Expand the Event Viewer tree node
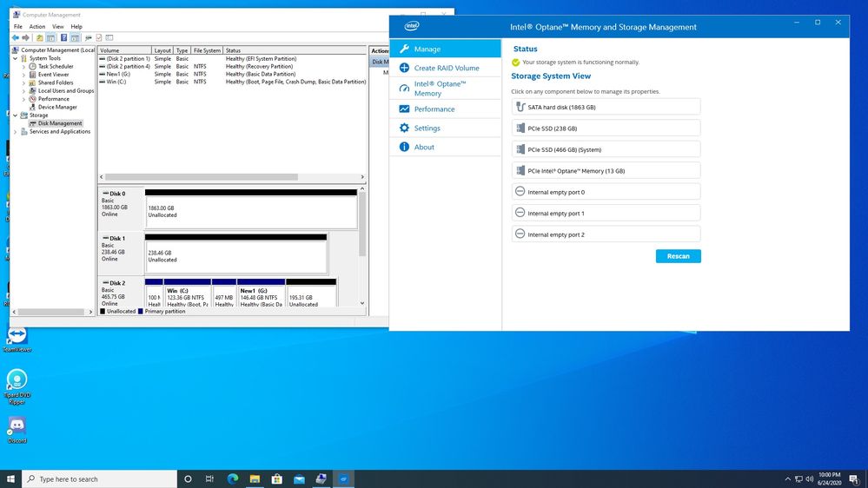This screenshot has height=488, width=868. 23,75
